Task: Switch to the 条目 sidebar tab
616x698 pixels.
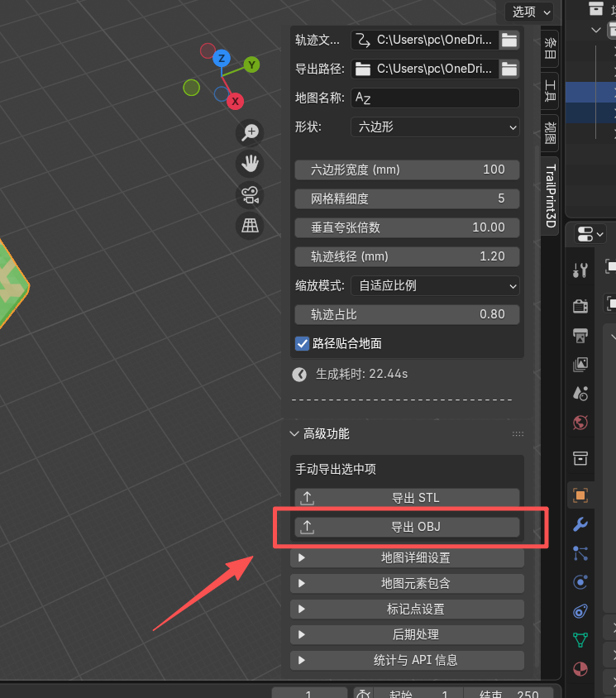Action: (x=550, y=49)
